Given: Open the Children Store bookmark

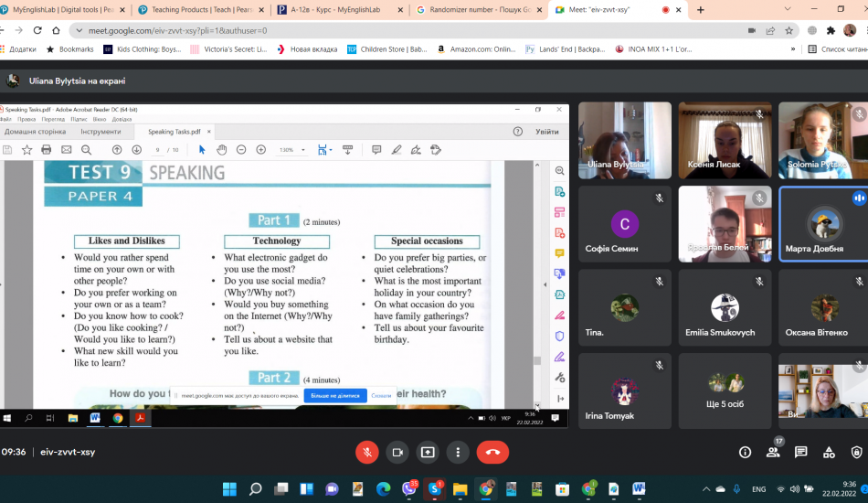Looking at the screenshot, I should coord(386,49).
